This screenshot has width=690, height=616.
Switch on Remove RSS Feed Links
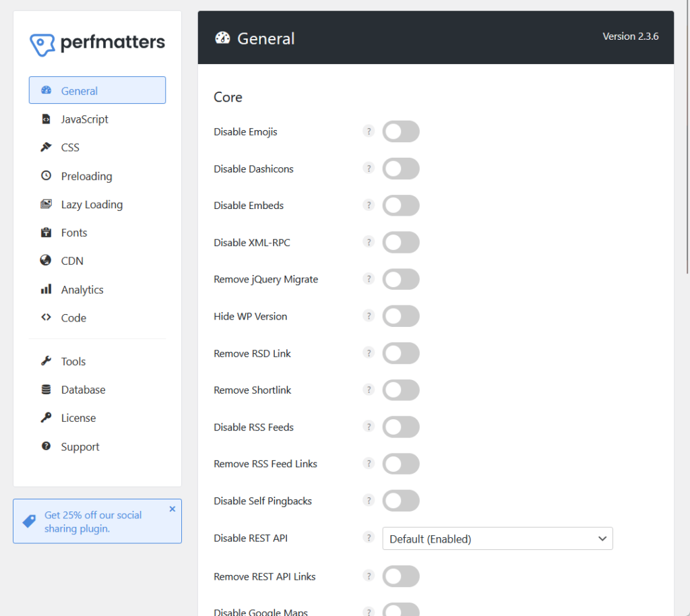click(401, 464)
